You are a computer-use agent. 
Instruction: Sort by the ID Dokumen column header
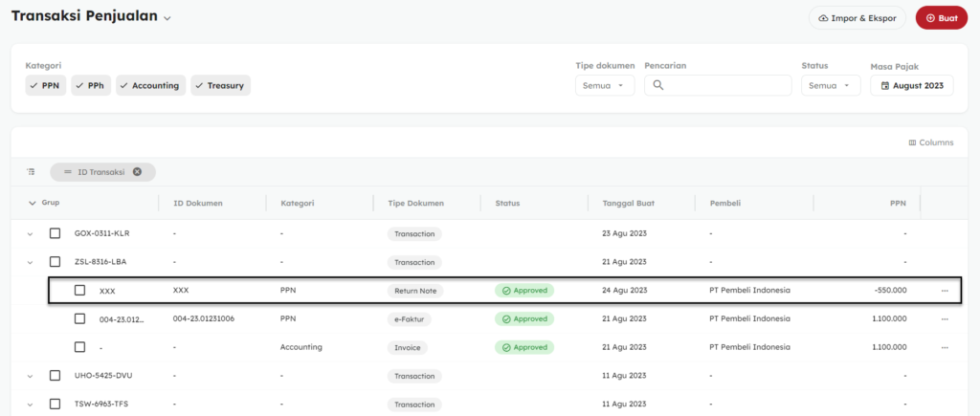198,203
